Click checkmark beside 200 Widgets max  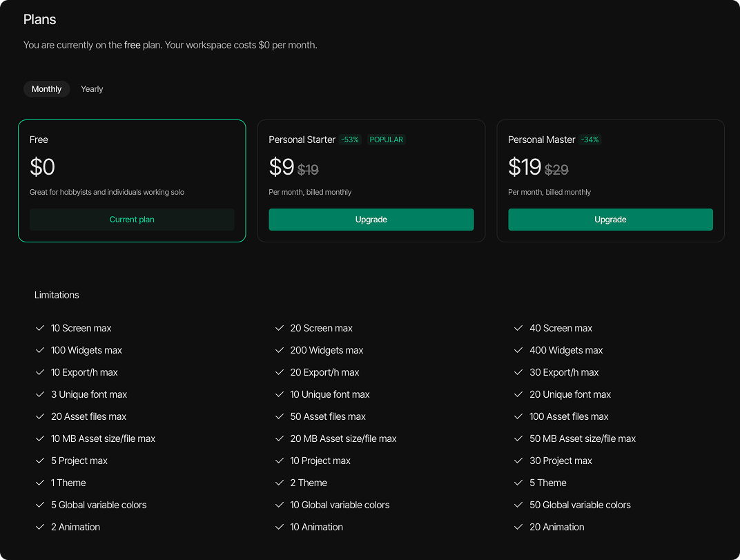(280, 350)
